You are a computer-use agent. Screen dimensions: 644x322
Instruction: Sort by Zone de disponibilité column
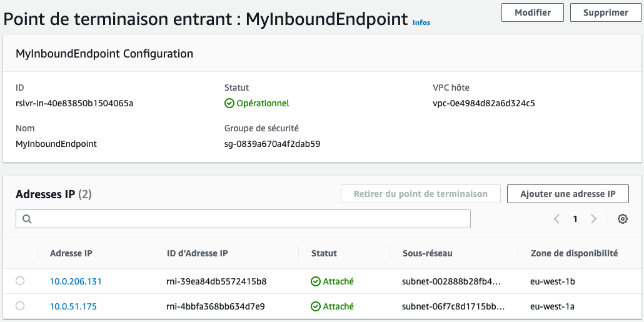(x=574, y=253)
